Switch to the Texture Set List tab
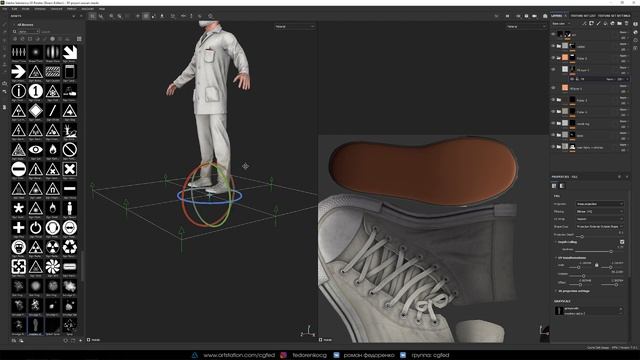Viewport: 640px width, 360px height. click(x=583, y=16)
